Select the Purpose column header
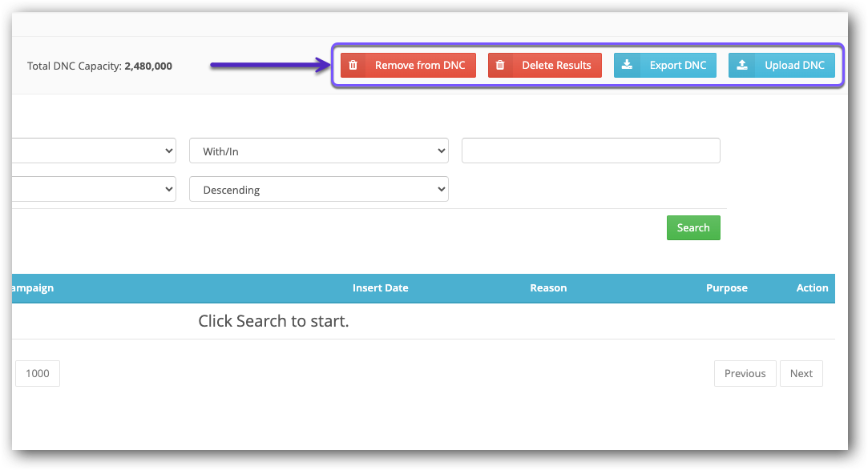Image resolution: width=868 pixels, height=470 pixels. point(726,288)
